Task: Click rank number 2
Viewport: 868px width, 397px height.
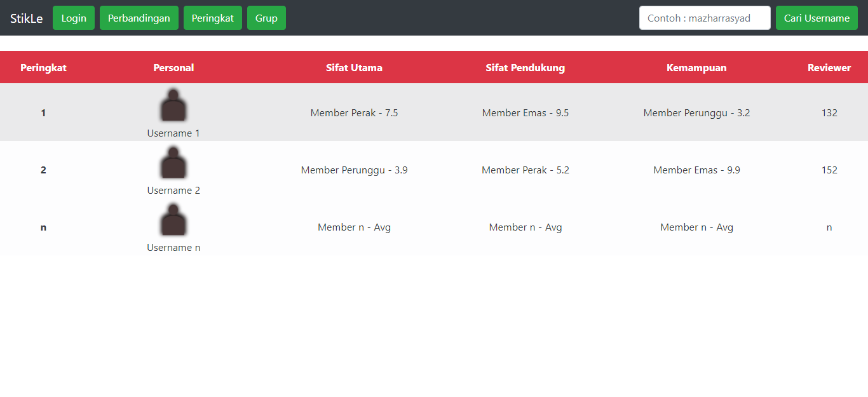Action: click(43, 170)
